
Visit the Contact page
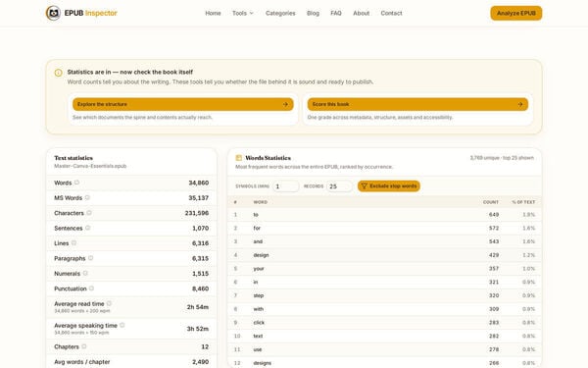[x=391, y=13]
